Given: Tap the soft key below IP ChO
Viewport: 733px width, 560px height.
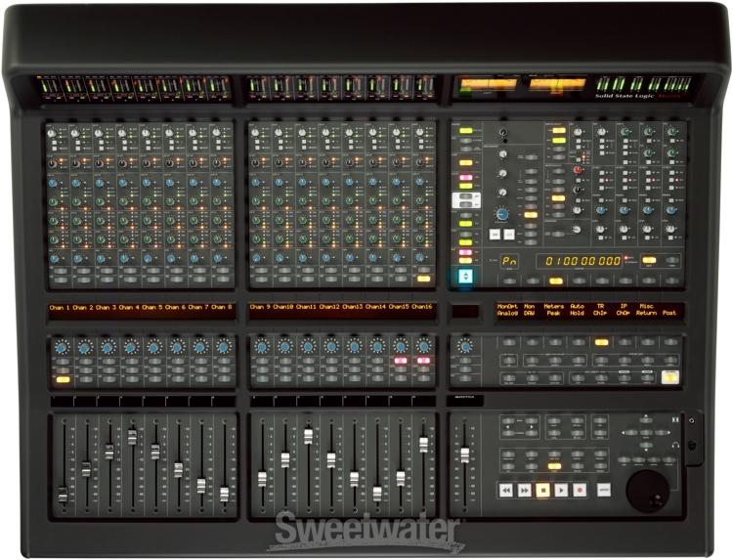Looking at the screenshot, I should click(x=625, y=342).
